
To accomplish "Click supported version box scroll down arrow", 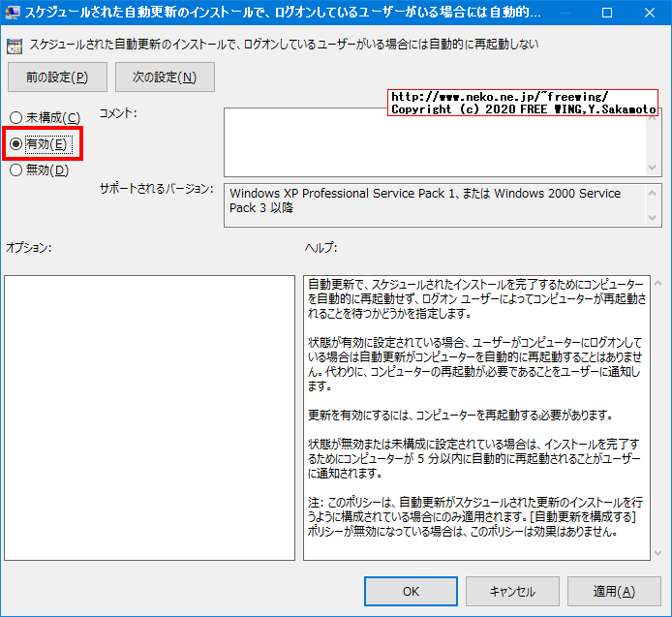I will [x=653, y=218].
